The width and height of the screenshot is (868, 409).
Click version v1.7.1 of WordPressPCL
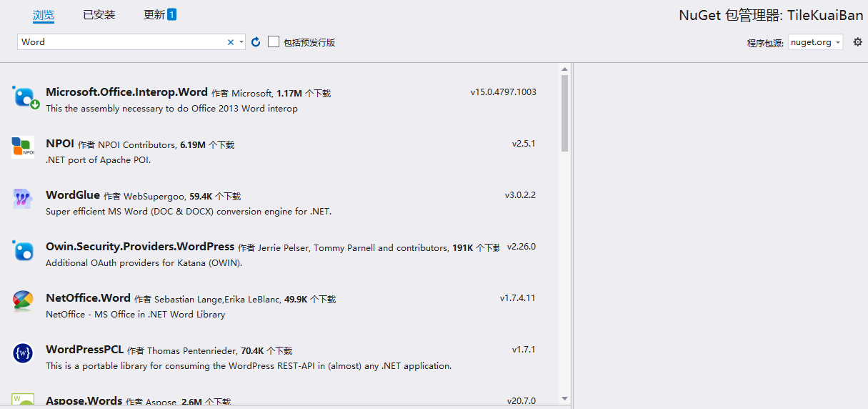[524, 350]
